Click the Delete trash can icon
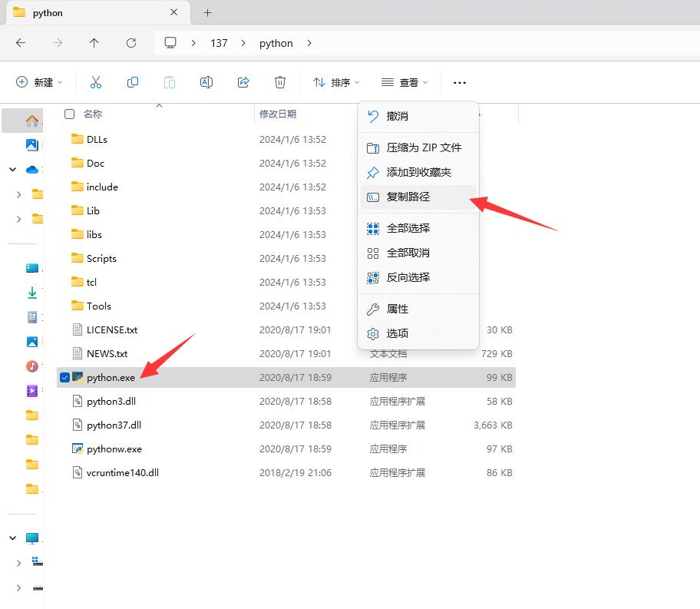Viewport: 700px width, 609px height. point(280,82)
